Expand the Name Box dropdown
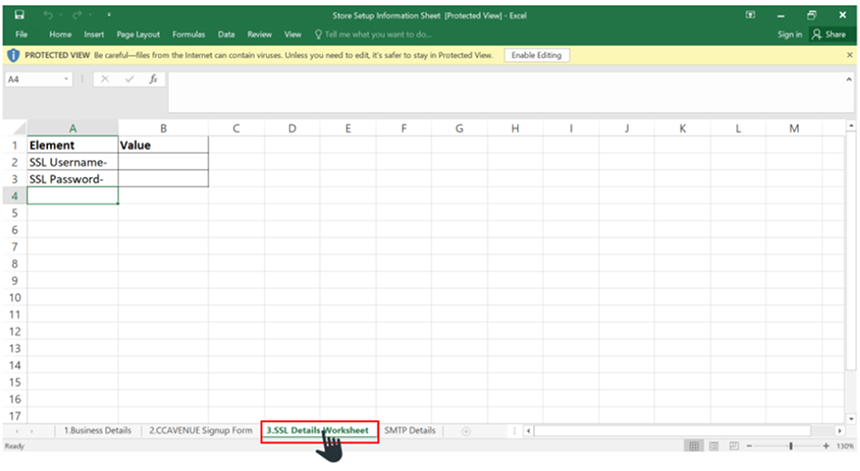This screenshot has width=860, height=471. click(67, 79)
